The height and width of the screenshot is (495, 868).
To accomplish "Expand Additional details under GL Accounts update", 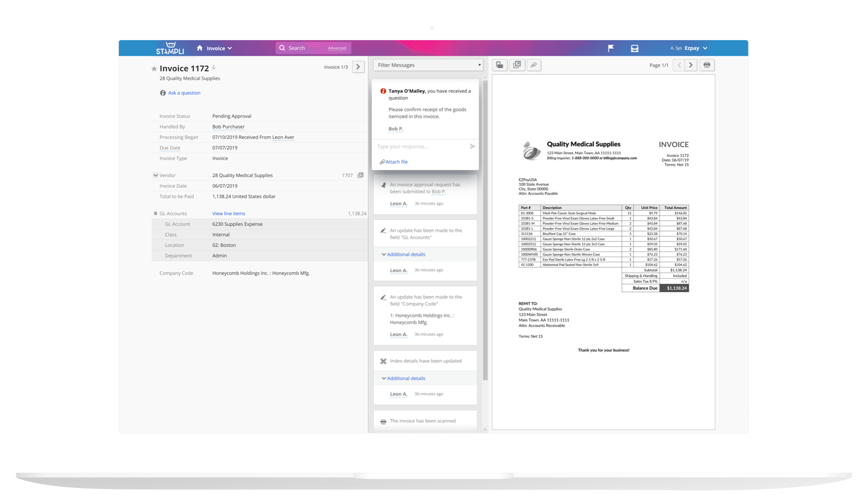I will 406,255.
